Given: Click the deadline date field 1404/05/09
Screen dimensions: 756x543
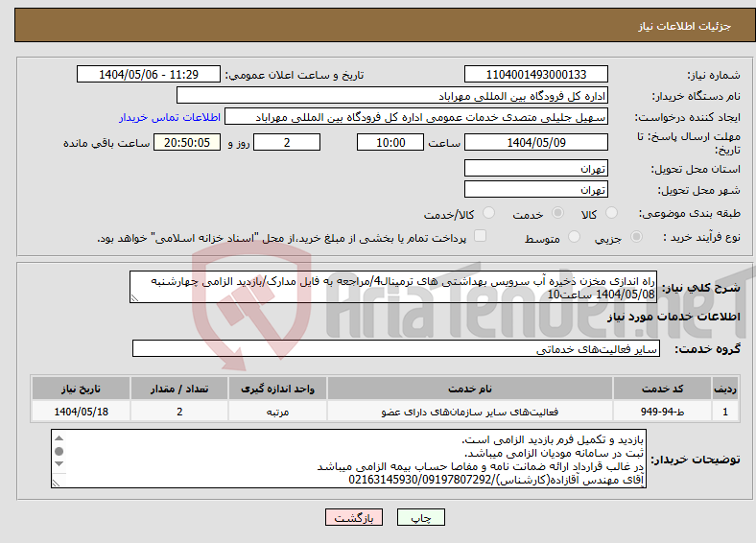Looking at the screenshot, I should pos(536,142).
